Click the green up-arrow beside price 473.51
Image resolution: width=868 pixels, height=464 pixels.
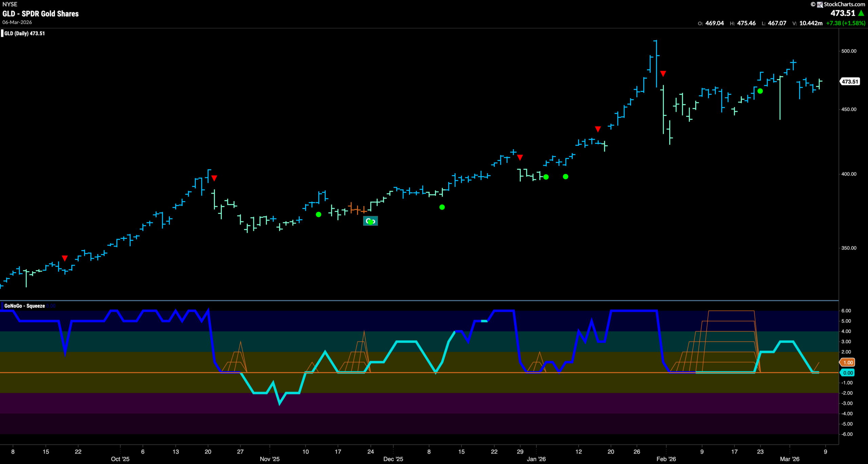(x=861, y=13)
